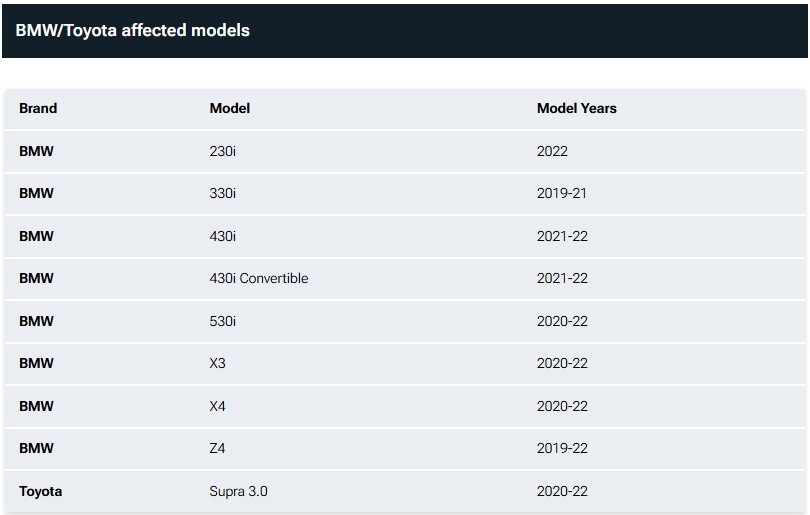Select the Brand column header
The width and height of the screenshot is (810, 515).
tap(38, 108)
